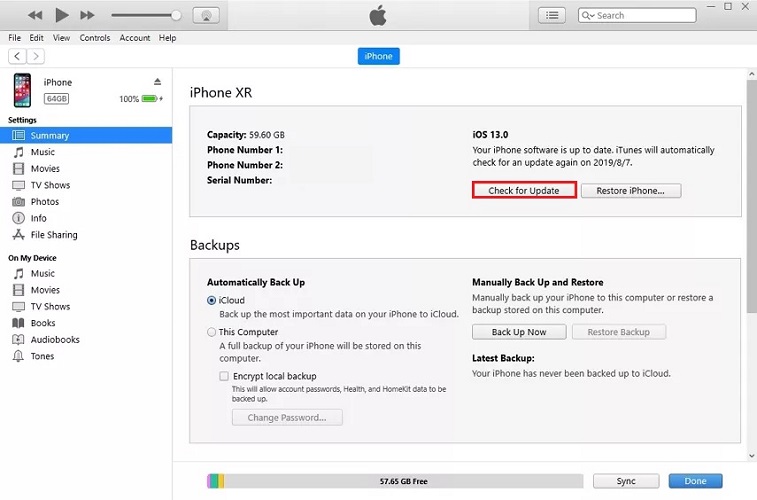Select the This Computer radio button
Screen dimensions: 757x500
(211, 333)
